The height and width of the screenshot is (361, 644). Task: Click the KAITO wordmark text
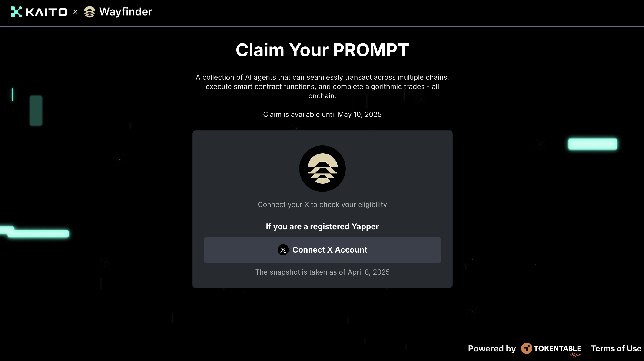46,12
